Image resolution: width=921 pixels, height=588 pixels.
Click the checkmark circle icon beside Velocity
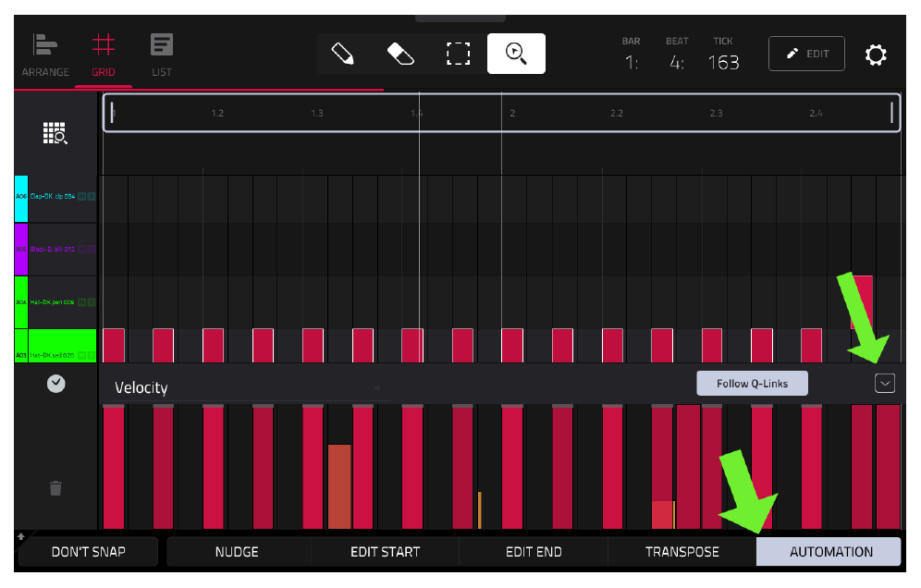tap(55, 384)
